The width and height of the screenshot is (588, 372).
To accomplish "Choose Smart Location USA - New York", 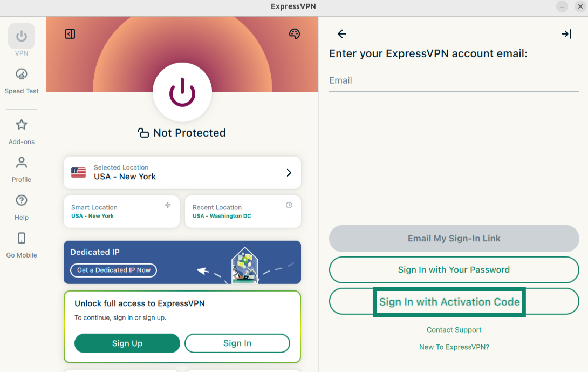I will 121,212.
